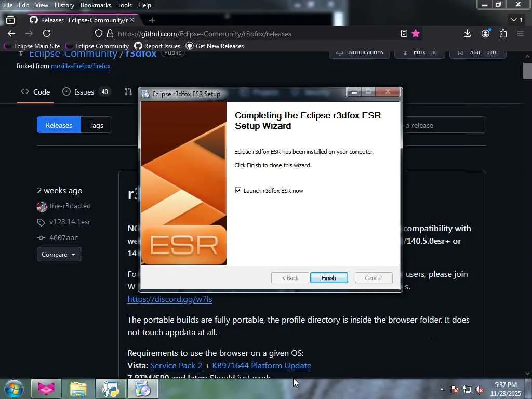The image size is (532, 399).
Task: Open the Tools menu
Action: click(x=124, y=5)
